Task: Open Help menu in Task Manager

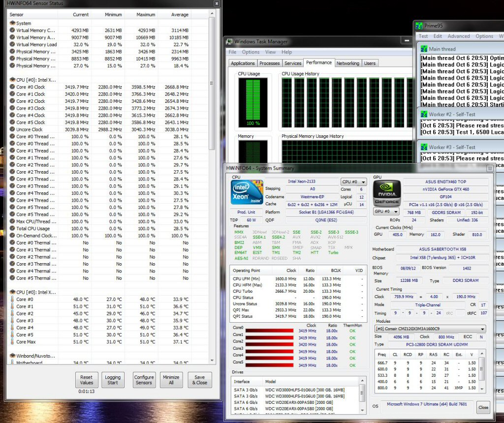Action: click(287, 52)
